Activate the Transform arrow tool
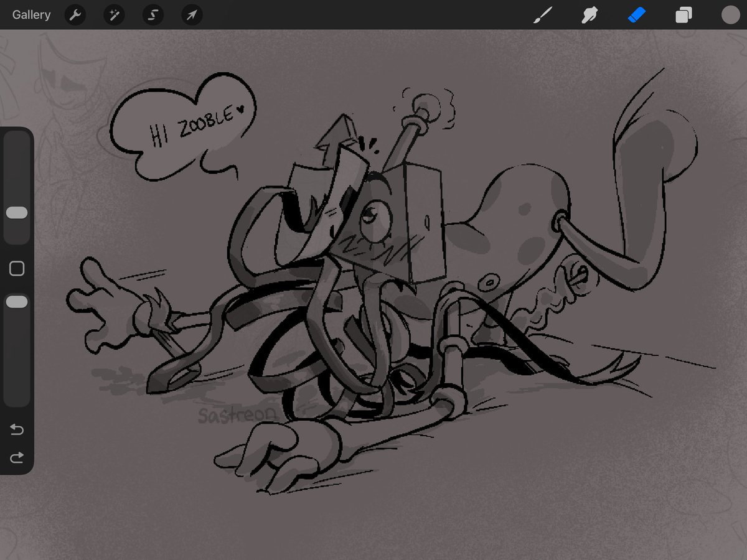 coord(192,15)
